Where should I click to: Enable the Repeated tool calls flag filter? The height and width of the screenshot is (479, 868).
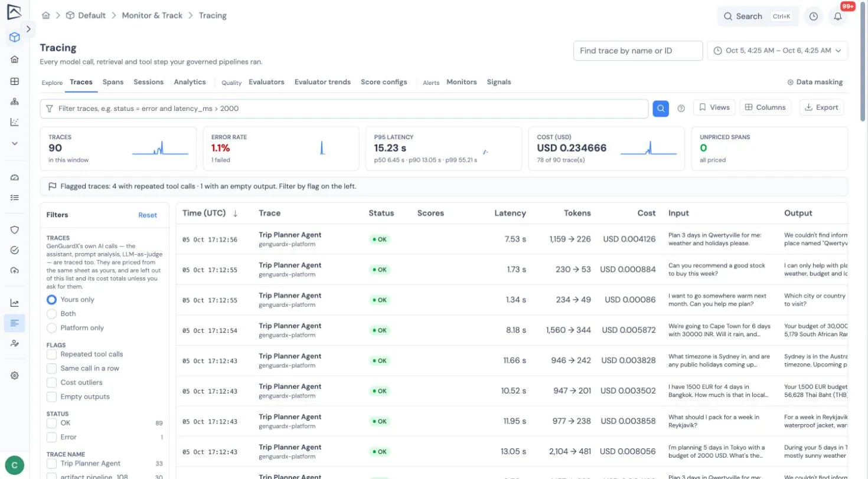tap(51, 355)
